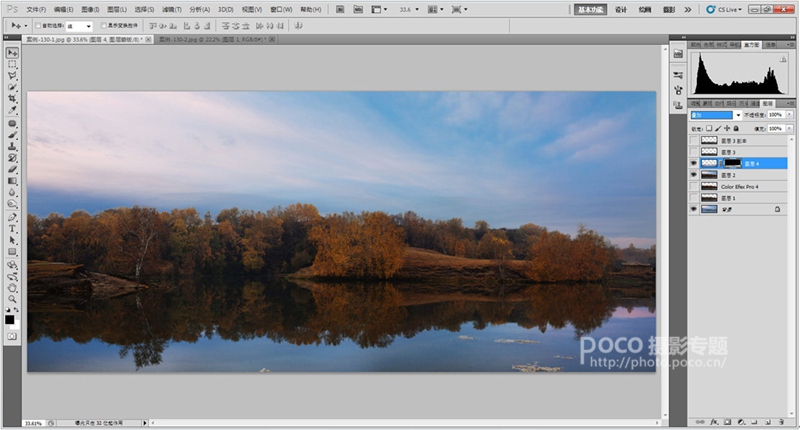Open the layer opacity slider arrow
800x430 pixels.
790,115
